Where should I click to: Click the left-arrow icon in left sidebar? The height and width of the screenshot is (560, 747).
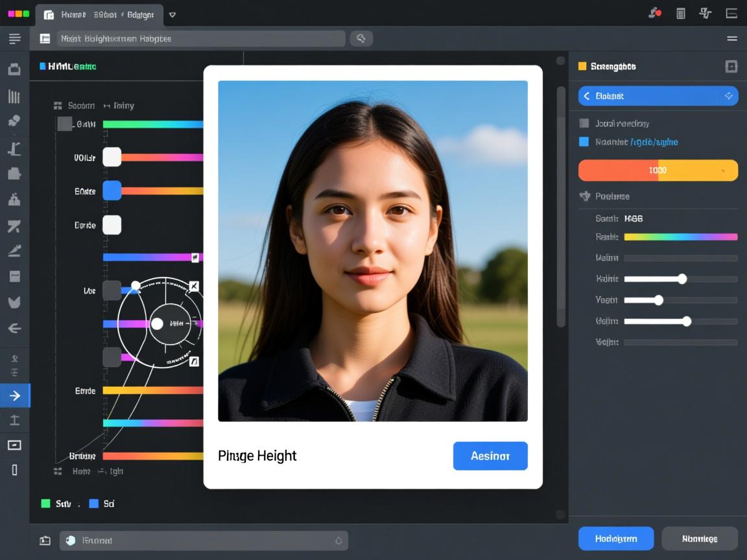click(x=14, y=328)
